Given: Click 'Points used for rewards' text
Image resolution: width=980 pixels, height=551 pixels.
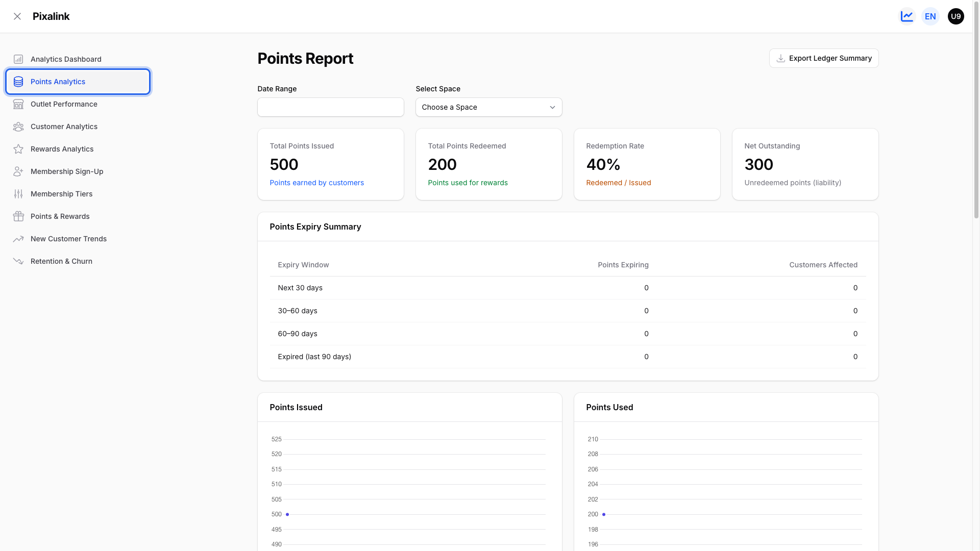Looking at the screenshot, I should pyautogui.click(x=468, y=183).
